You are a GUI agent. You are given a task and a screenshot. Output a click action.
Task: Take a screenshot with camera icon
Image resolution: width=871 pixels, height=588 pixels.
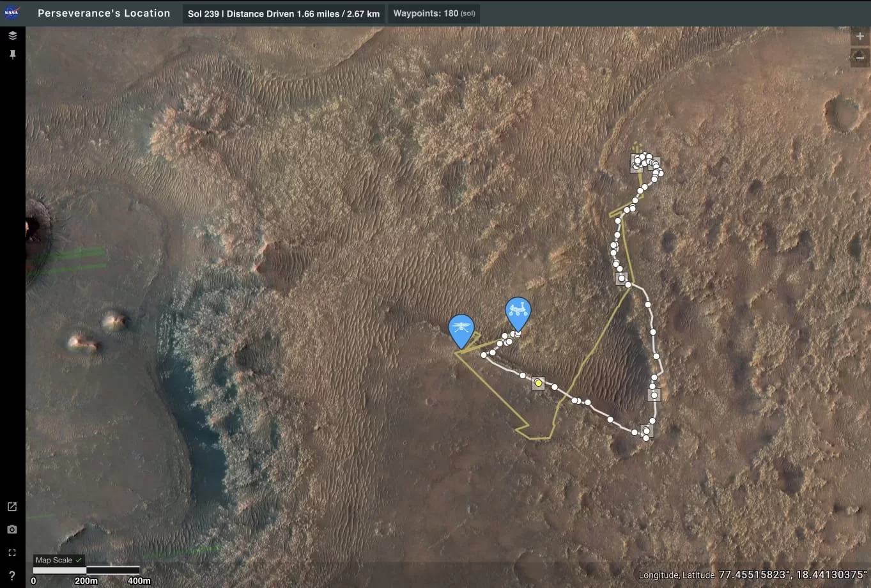[x=12, y=530]
